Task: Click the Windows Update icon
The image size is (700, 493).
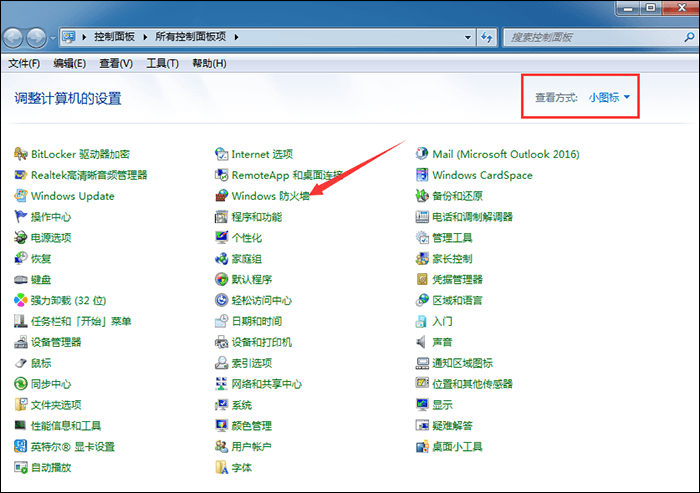Action: click(21, 196)
